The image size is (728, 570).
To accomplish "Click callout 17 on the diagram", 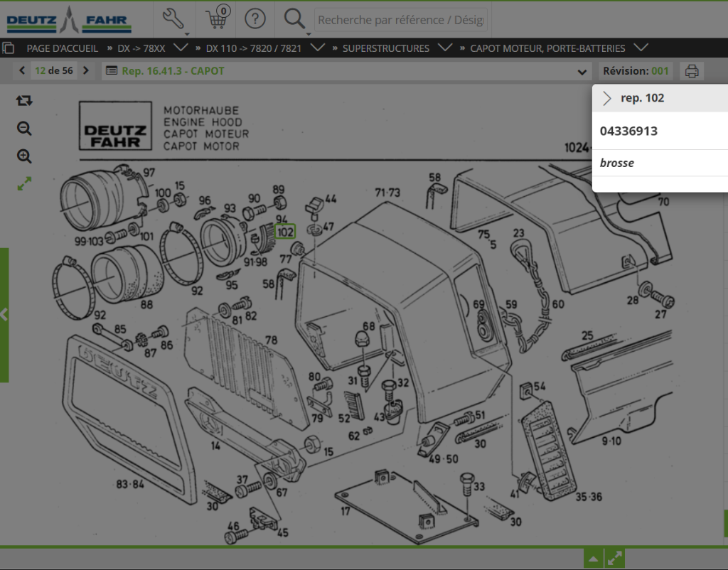I will click(x=346, y=512).
